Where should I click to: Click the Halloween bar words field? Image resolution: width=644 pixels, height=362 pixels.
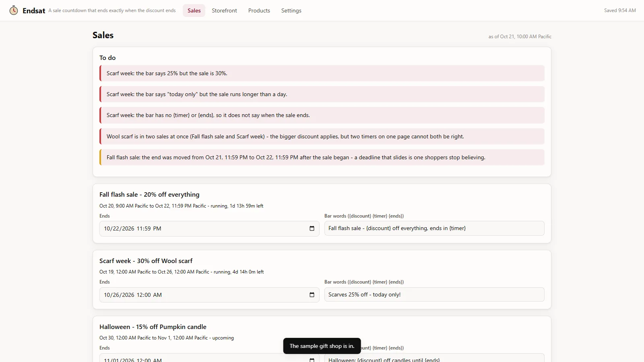[x=434, y=358]
